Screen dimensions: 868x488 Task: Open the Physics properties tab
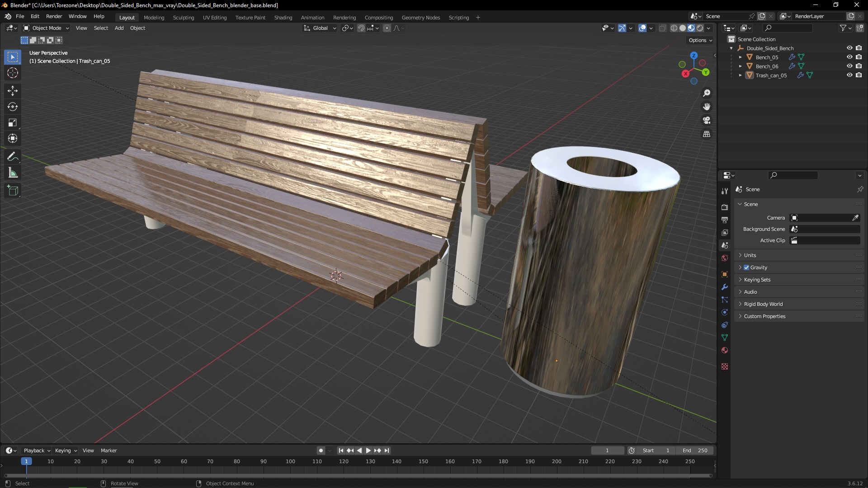pyautogui.click(x=725, y=312)
